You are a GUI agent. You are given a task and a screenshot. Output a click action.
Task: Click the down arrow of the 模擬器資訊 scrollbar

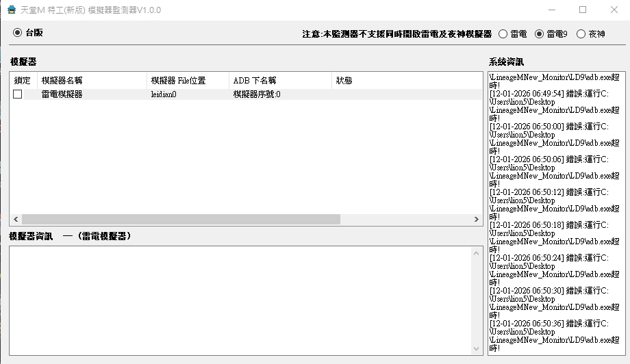(x=477, y=350)
